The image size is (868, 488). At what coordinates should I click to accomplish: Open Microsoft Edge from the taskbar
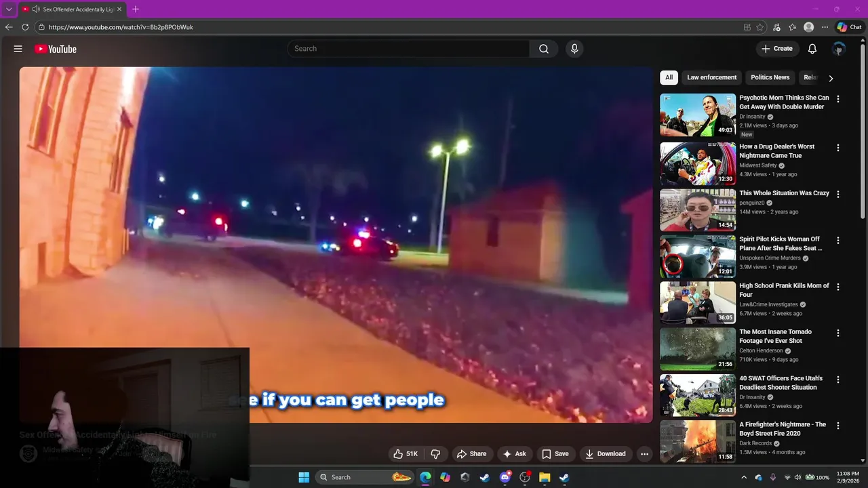coord(425,477)
